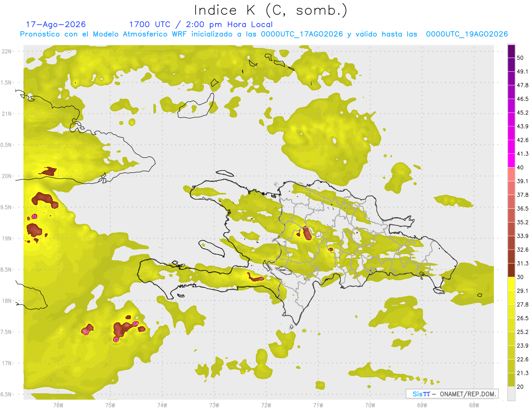Select the colorbar value '33.9'
The image size is (532, 411).
523,236
